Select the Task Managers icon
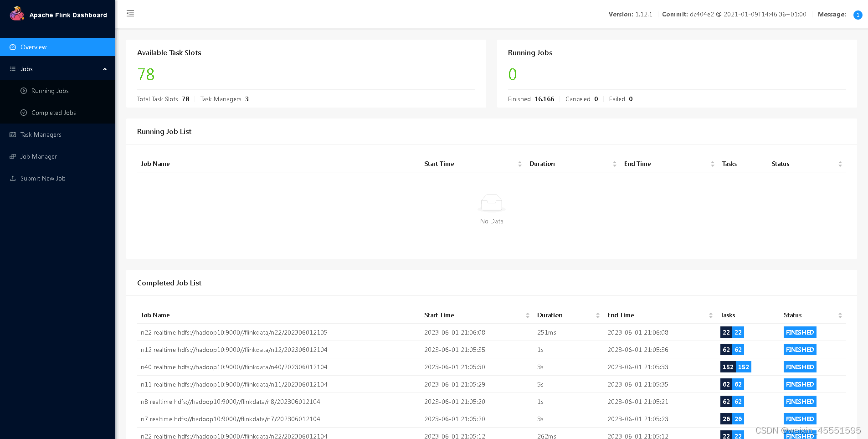 coord(12,134)
